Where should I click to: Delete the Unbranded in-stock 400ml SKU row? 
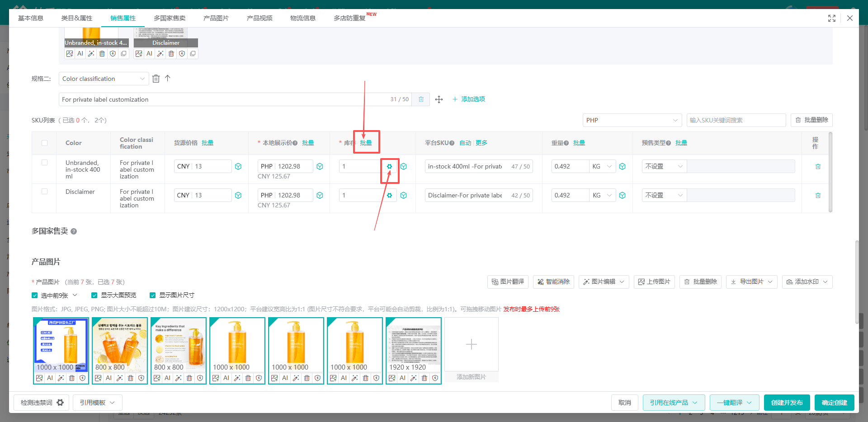pyautogui.click(x=818, y=166)
